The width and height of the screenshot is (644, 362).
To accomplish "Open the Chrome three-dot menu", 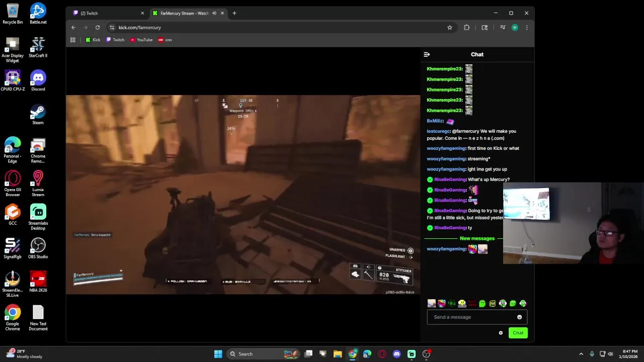I will pos(527,28).
